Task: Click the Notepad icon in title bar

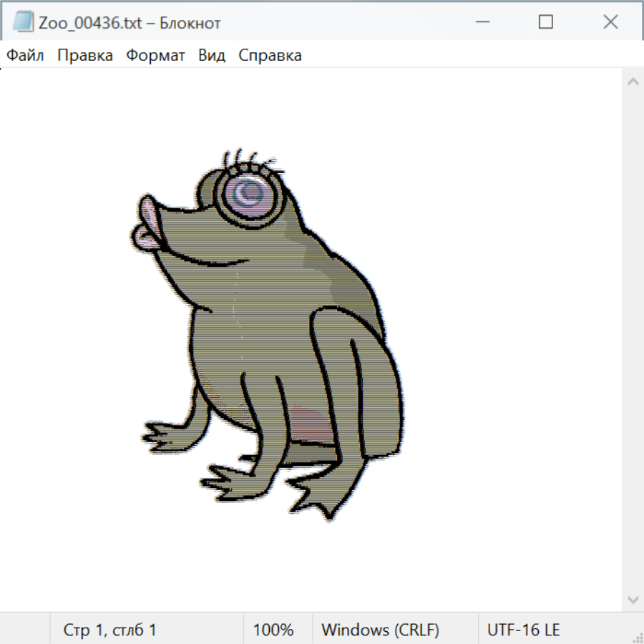Action: (23, 22)
